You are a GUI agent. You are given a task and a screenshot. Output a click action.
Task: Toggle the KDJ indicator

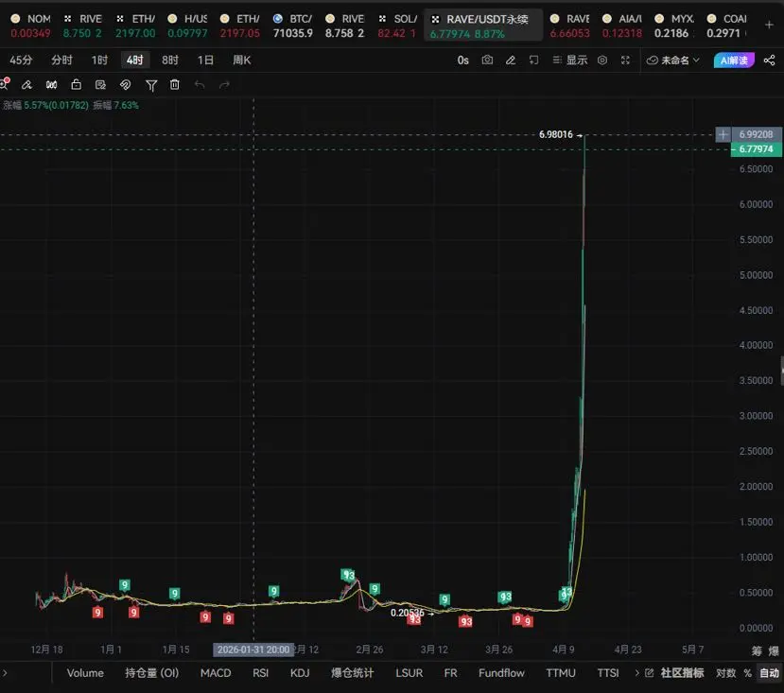coord(300,673)
